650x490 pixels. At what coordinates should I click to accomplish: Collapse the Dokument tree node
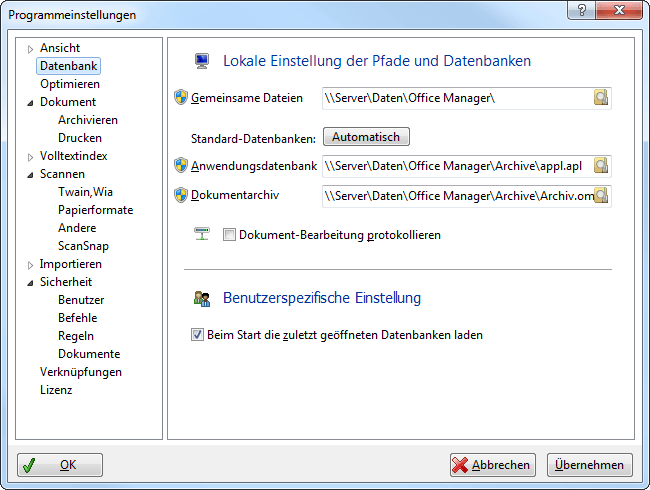[31, 102]
